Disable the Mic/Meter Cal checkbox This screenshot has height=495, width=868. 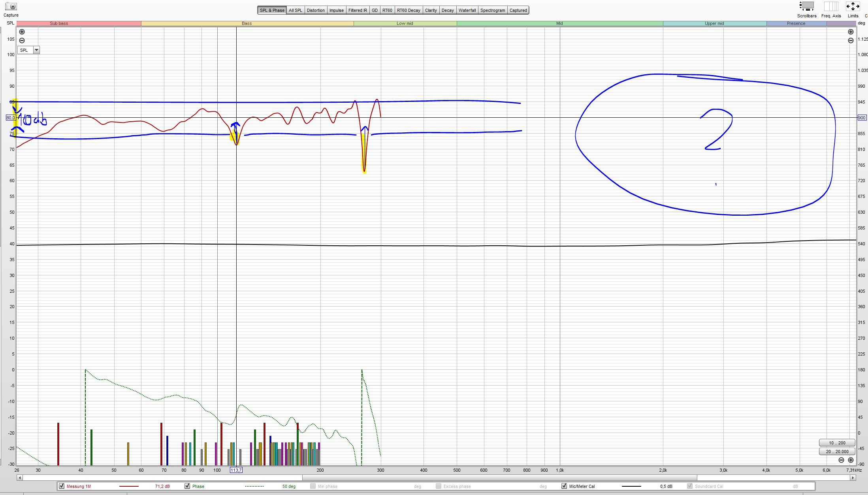pyautogui.click(x=564, y=486)
